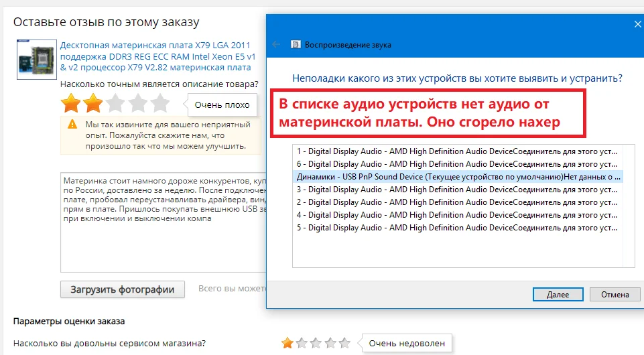Viewport: 644px width, 355px height.
Task: Click the Очень недоволен rating label
Action: [x=407, y=343]
